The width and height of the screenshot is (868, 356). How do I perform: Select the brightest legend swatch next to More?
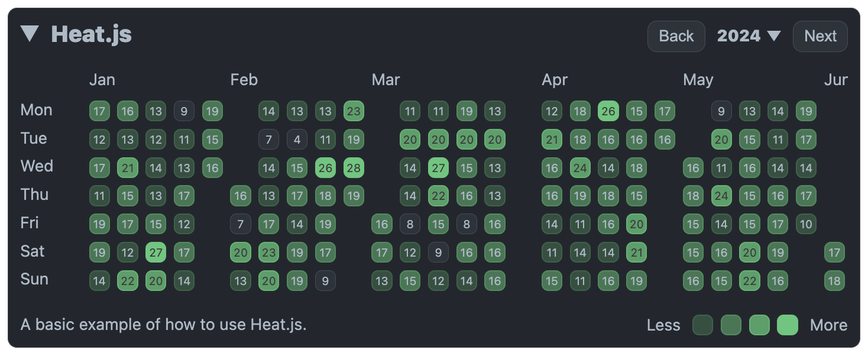(788, 325)
